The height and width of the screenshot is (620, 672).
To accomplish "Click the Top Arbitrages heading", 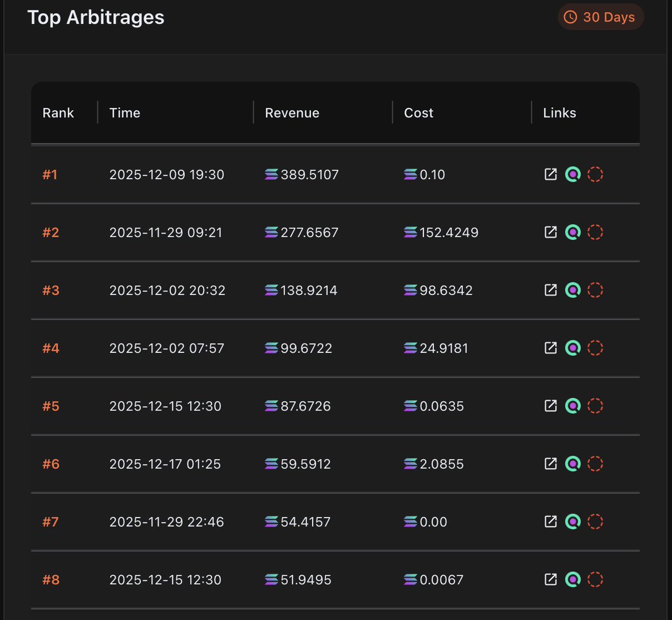I will pos(96,17).
